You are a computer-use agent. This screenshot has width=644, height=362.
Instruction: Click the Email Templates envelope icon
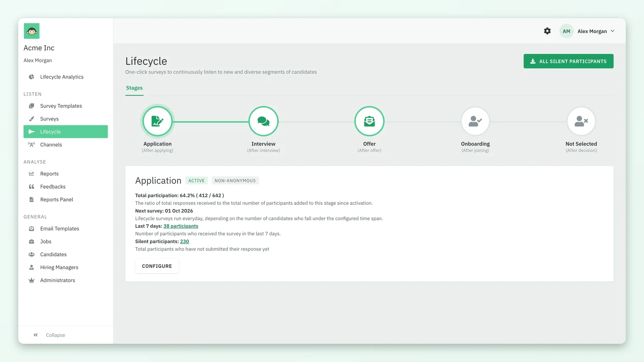coord(31,228)
